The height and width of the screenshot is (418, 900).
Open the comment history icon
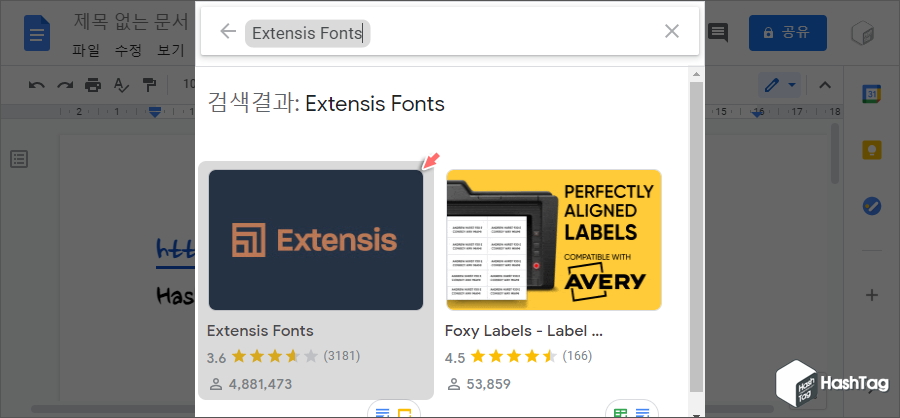717,33
